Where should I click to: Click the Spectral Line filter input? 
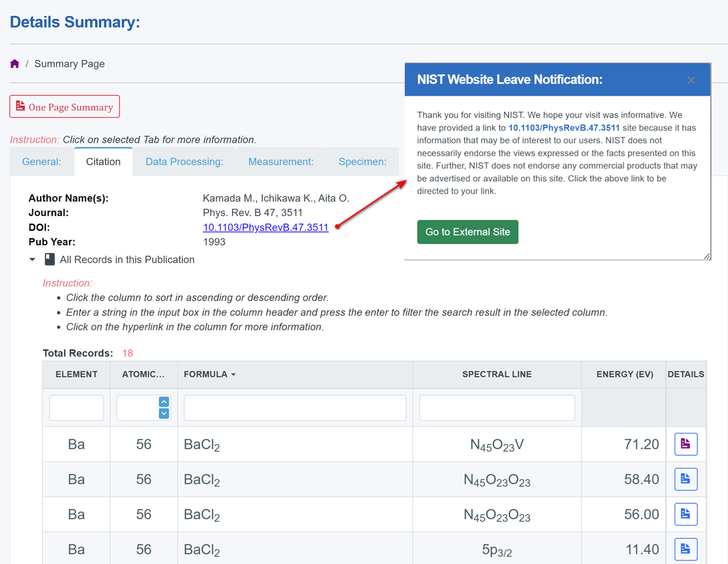[497, 408]
